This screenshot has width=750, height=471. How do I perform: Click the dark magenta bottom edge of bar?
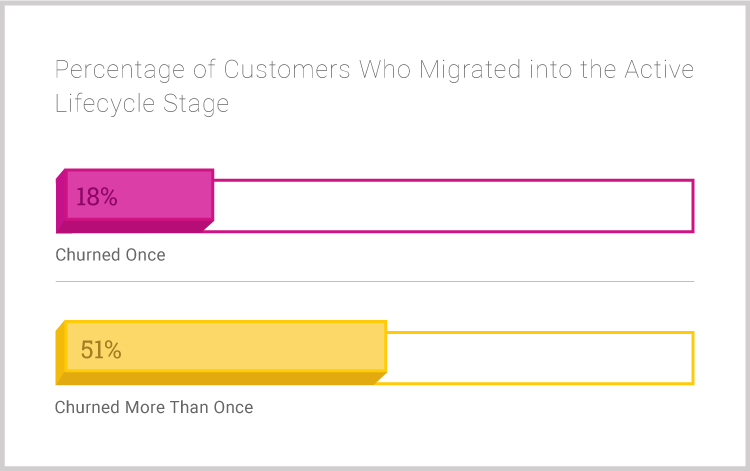click(x=136, y=226)
